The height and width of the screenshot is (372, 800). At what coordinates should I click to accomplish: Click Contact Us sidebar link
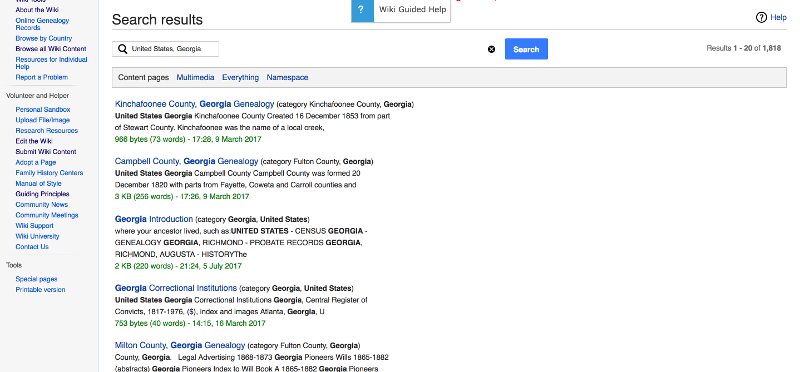tap(32, 247)
